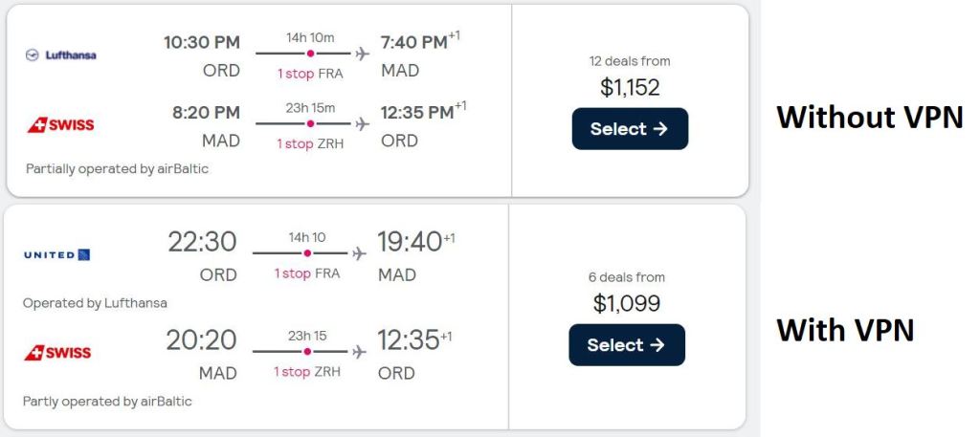
Task: Click the United airline logo
Action: pyautogui.click(x=56, y=254)
